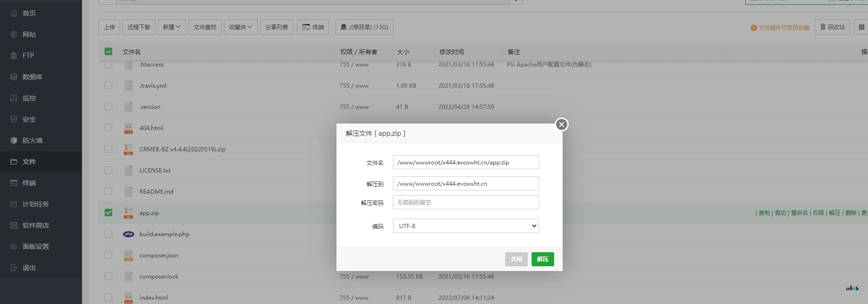Click the composer.json file icon
Image resolution: width=868 pixels, height=304 pixels.
[x=128, y=255]
